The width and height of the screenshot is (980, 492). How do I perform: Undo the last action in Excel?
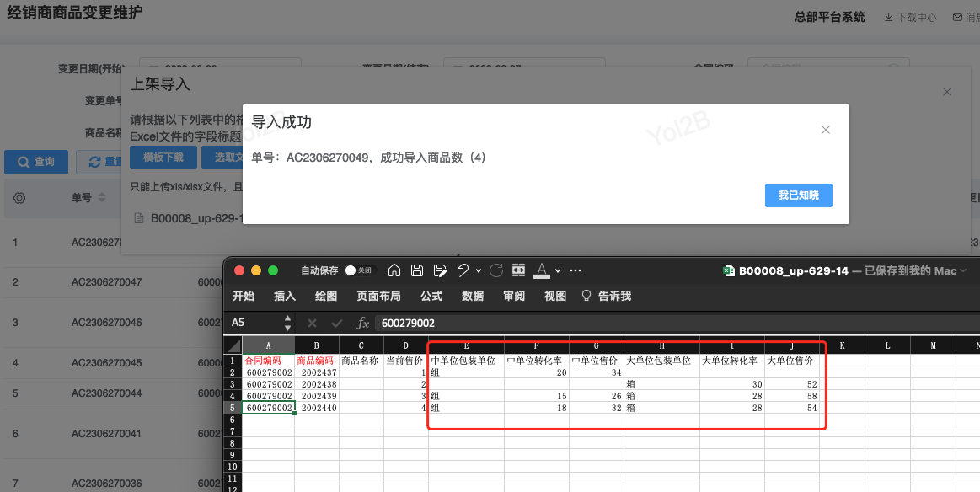(x=462, y=270)
